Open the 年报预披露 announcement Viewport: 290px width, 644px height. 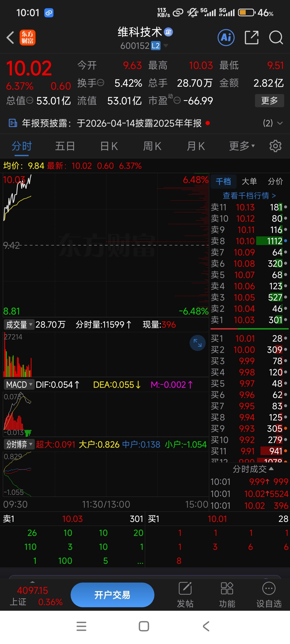(112, 123)
